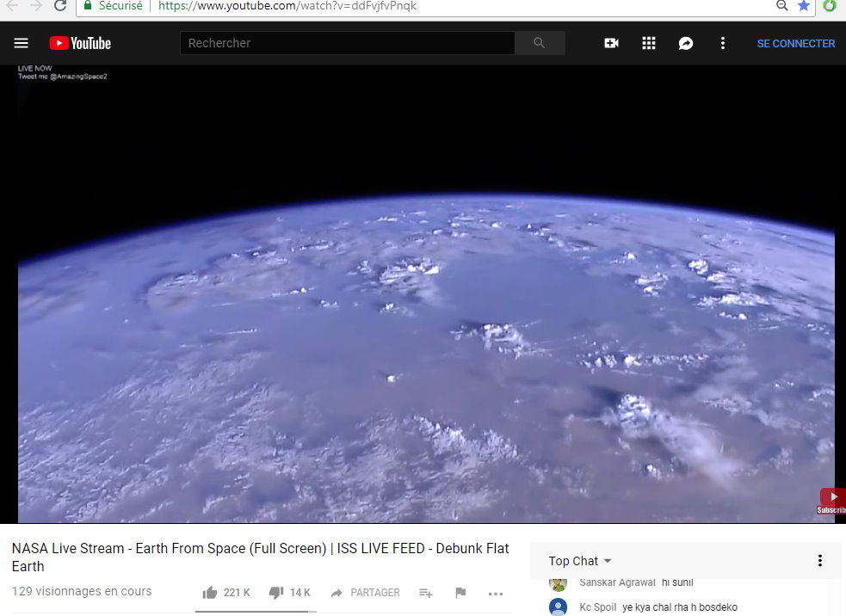Reload the page with the browser refresh icon
846x616 pixels.
pos(60,6)
